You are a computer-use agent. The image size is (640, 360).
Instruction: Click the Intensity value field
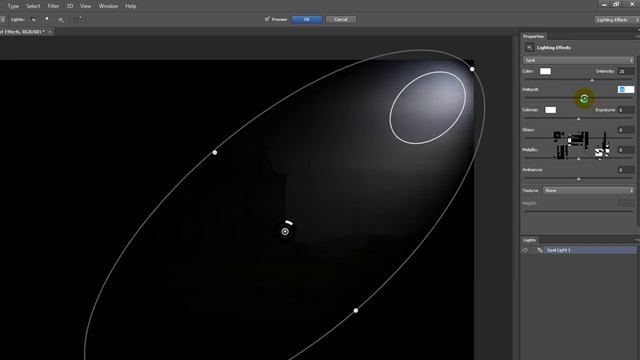(x=625, y=71)
